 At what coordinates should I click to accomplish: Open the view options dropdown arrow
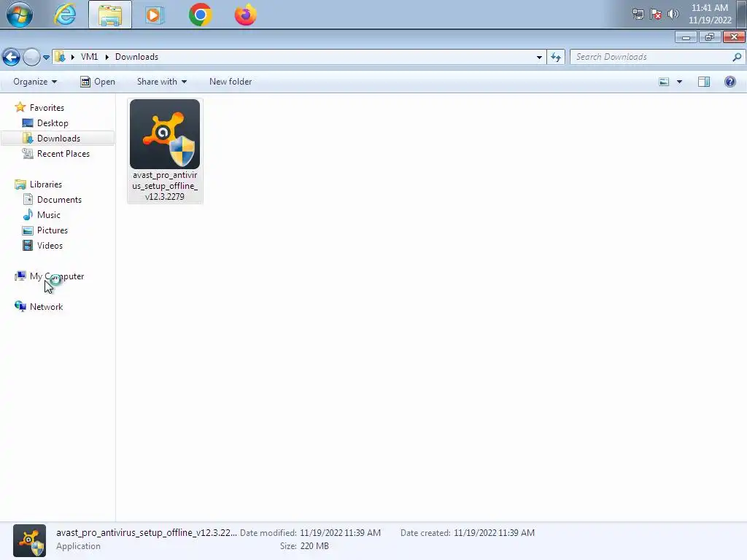(679, 82)
